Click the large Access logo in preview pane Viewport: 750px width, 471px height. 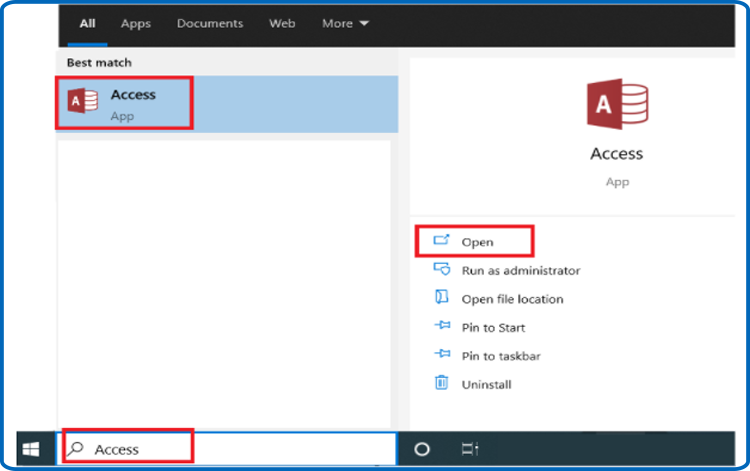click(x=617, y=104)
